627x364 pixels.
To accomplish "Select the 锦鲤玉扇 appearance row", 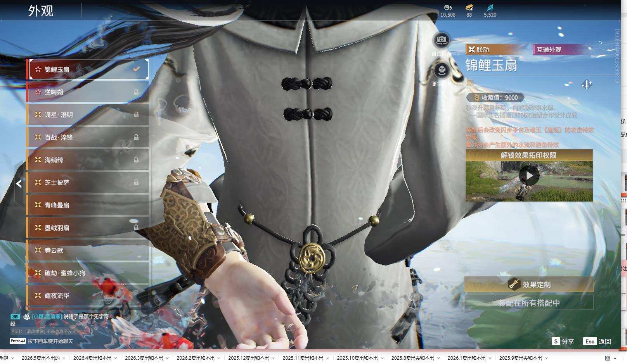I will tap(89, 69).
